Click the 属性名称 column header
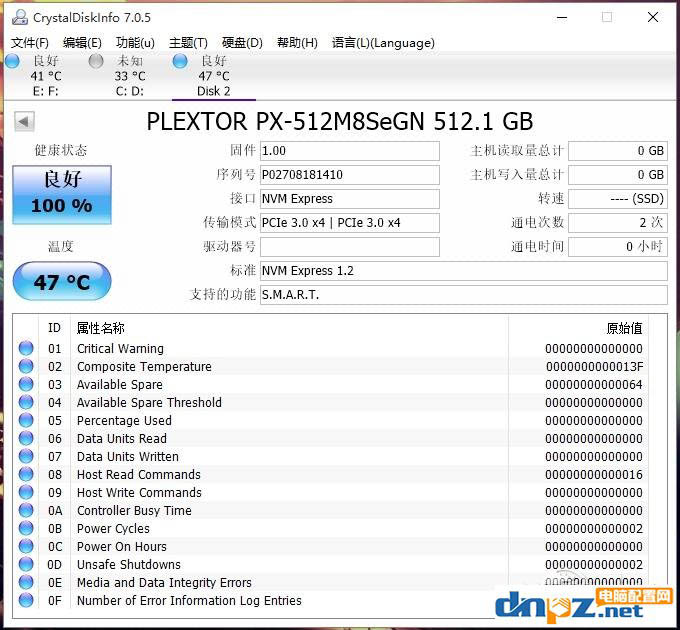 coord(101,328)
